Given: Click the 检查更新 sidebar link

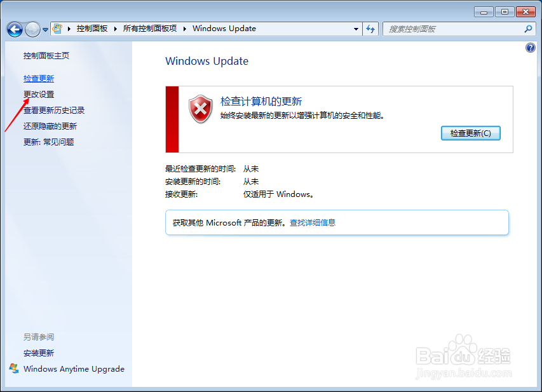Looking at the screenshot, I should pyautogui.click(x=39, y=79).
